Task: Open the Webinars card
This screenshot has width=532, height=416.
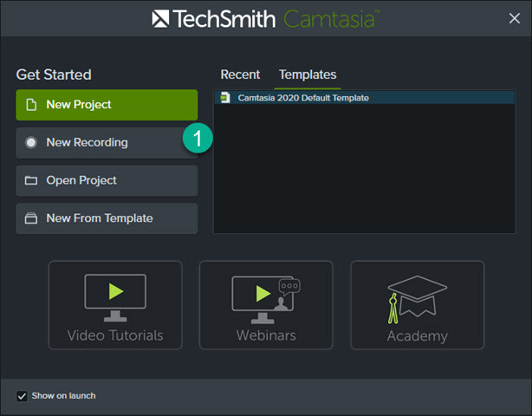Action: click(266, 305)
